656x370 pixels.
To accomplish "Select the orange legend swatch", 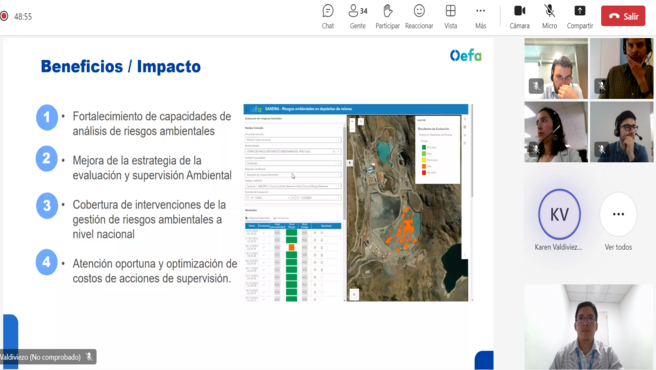I will [x=424, y=166].
